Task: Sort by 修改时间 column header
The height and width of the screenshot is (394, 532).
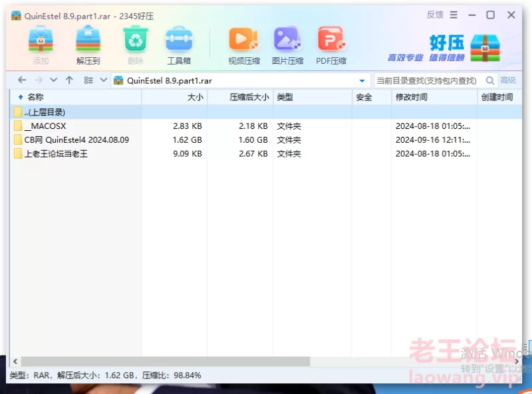Action: coord(434,97)
